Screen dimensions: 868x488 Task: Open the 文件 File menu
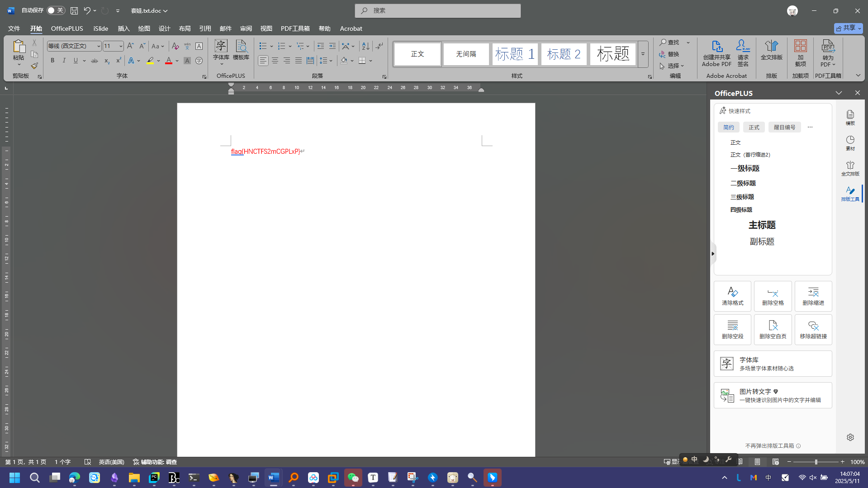[14, 28]
